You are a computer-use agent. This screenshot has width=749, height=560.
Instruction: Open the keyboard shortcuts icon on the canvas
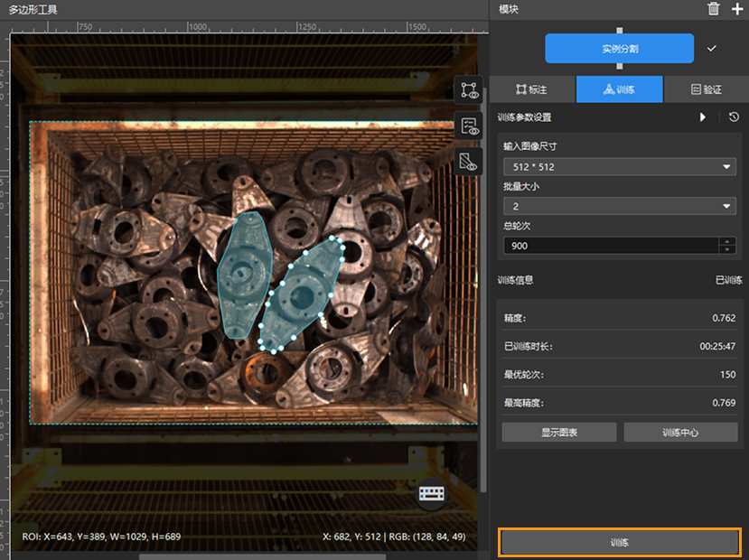[x=432, y=493]
